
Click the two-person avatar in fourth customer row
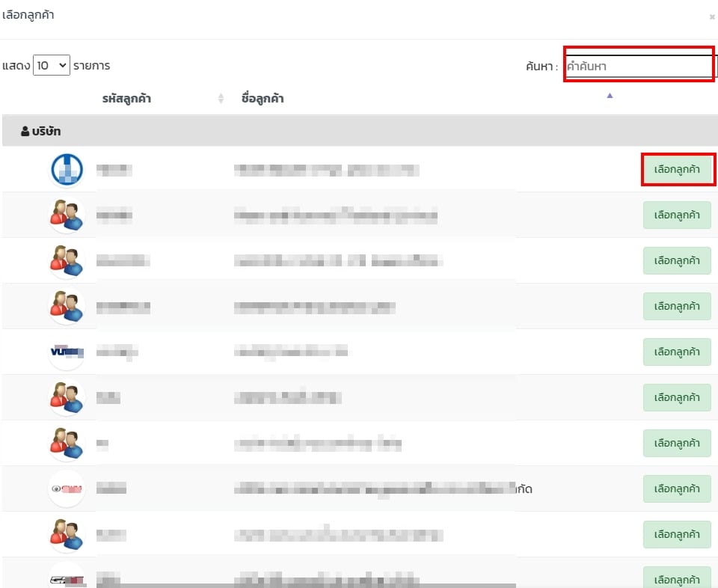(67, 306)
